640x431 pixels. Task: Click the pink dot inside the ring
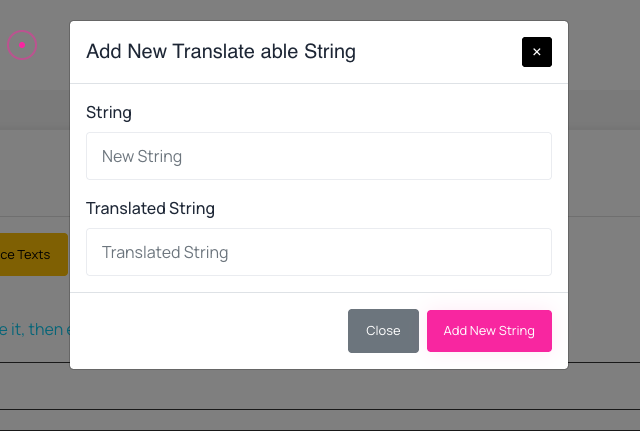point(22,45)
